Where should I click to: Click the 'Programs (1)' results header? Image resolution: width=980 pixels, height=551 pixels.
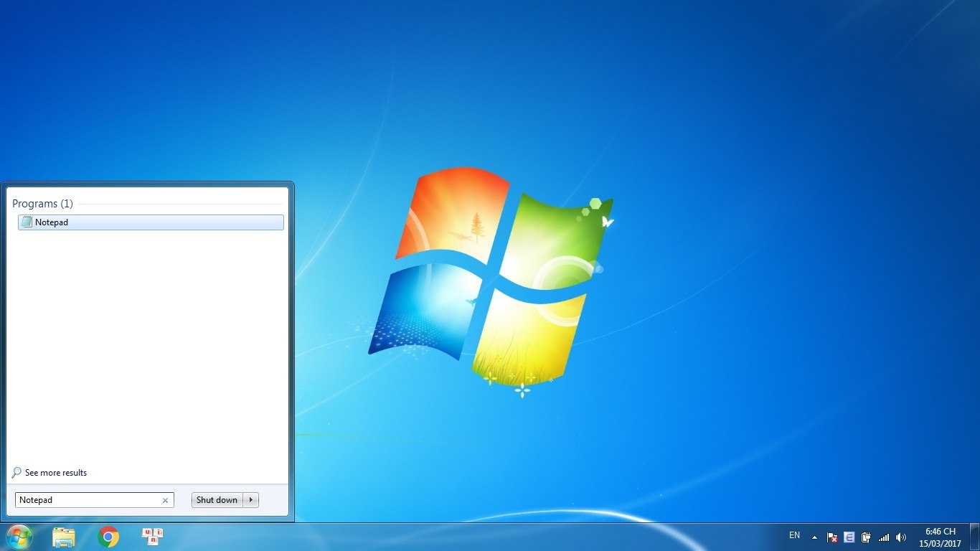tap(42, 204)
